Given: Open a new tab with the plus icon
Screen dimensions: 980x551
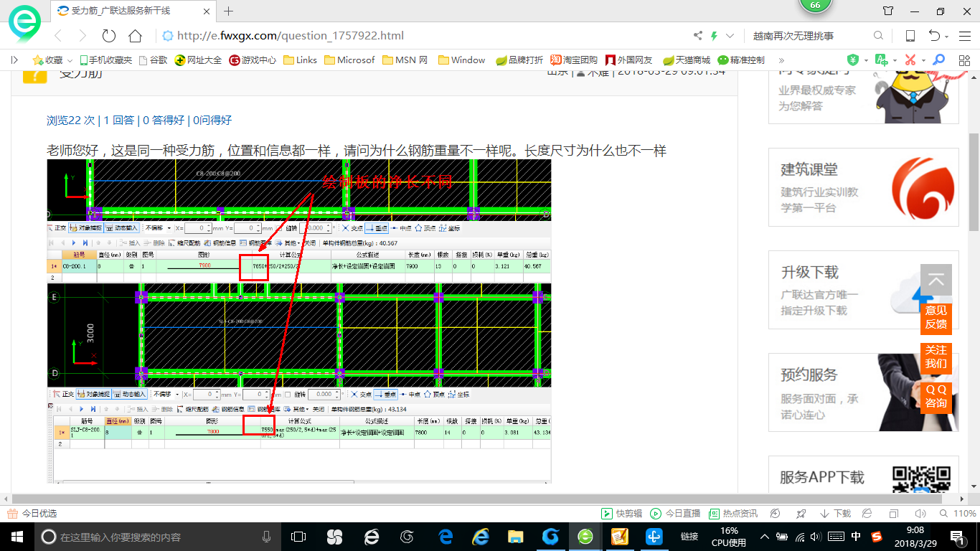Looking at the screenshot, I should (x=229, y=11).
